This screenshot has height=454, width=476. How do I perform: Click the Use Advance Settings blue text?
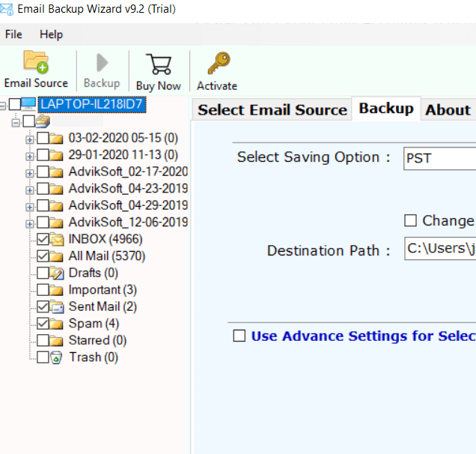(364, 336)
